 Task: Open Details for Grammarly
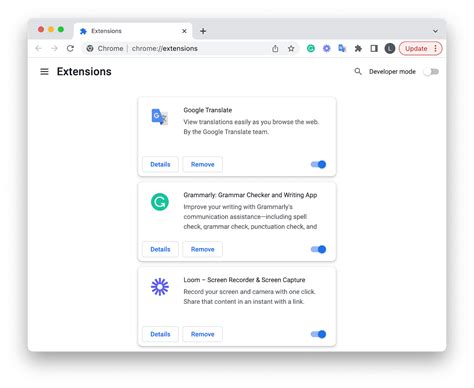click(160, 249)
